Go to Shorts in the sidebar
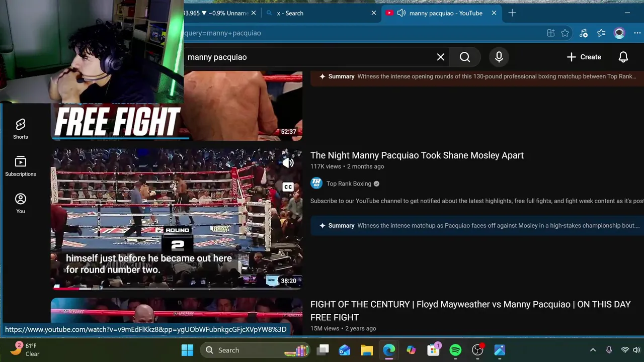Screen dimensions: 644x362 [21, 129]
